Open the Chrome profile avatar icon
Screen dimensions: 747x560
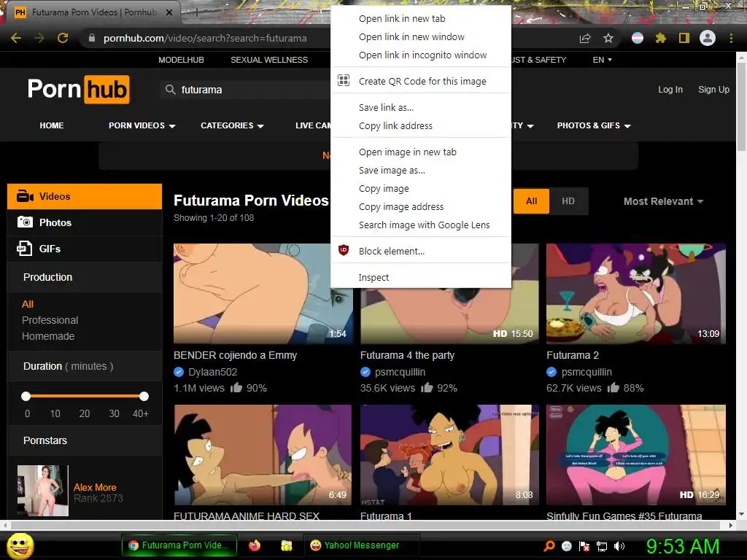click(x=708, y=38)
